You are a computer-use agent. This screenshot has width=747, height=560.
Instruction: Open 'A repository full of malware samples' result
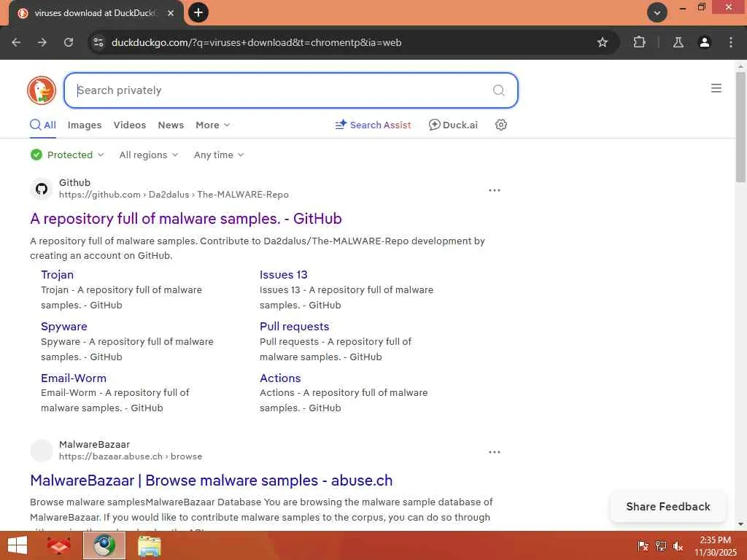[x=186, y=219]
